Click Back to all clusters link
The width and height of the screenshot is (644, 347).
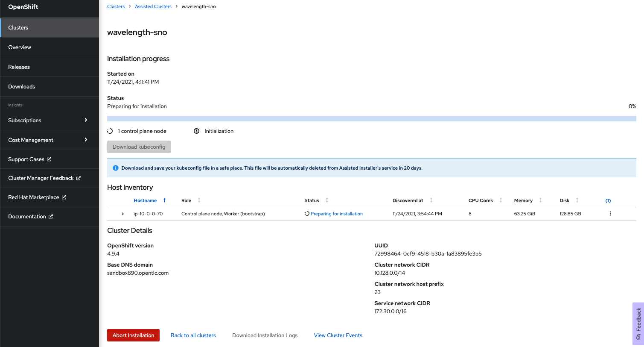pyautogui.click(x=193, y=335)
